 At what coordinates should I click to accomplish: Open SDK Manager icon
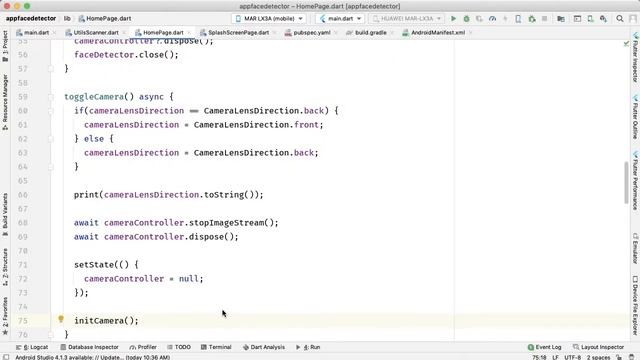click(603, 18)
